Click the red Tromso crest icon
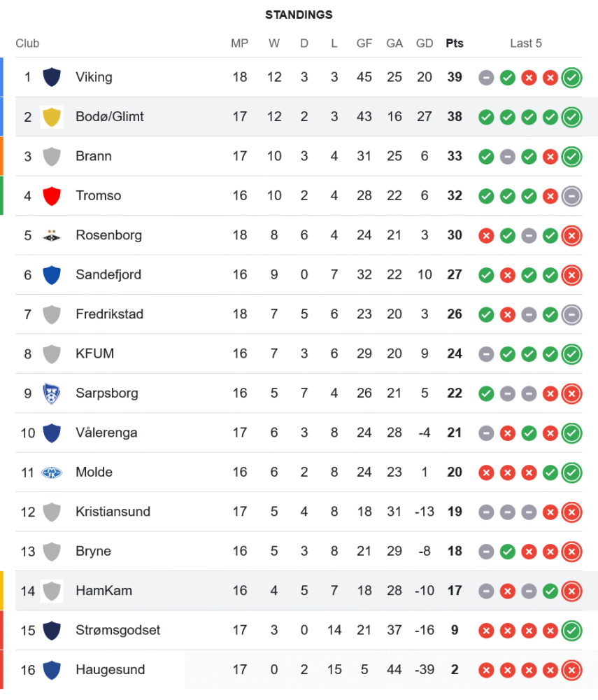 [52, 196]
